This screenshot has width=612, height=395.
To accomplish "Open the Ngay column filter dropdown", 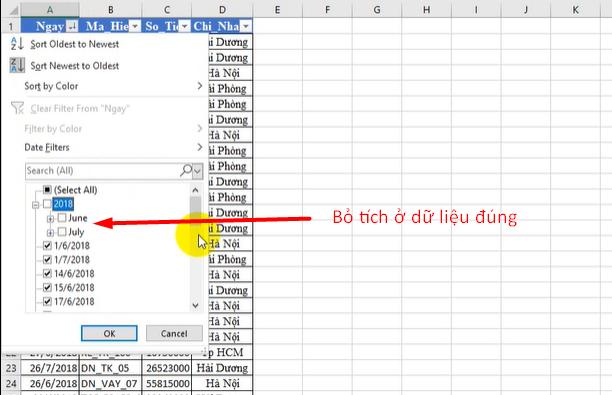I will tap(72, 26).
